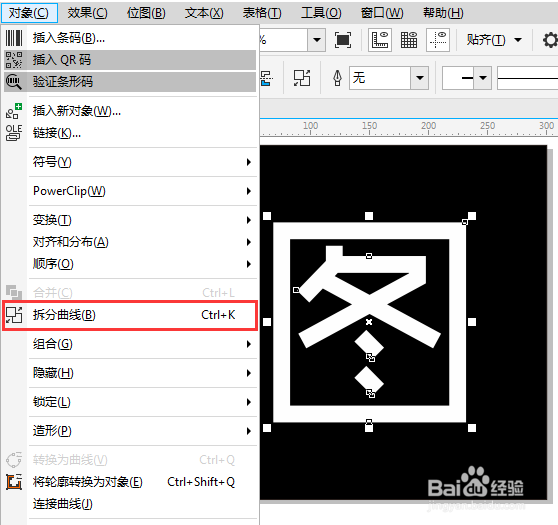Click the Insert New Object icon
The image size is (558, 525).
(14, 111)
